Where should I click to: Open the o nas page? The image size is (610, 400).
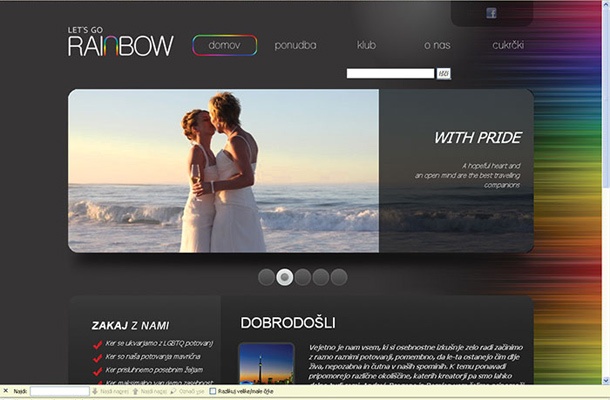coord(436,45)
